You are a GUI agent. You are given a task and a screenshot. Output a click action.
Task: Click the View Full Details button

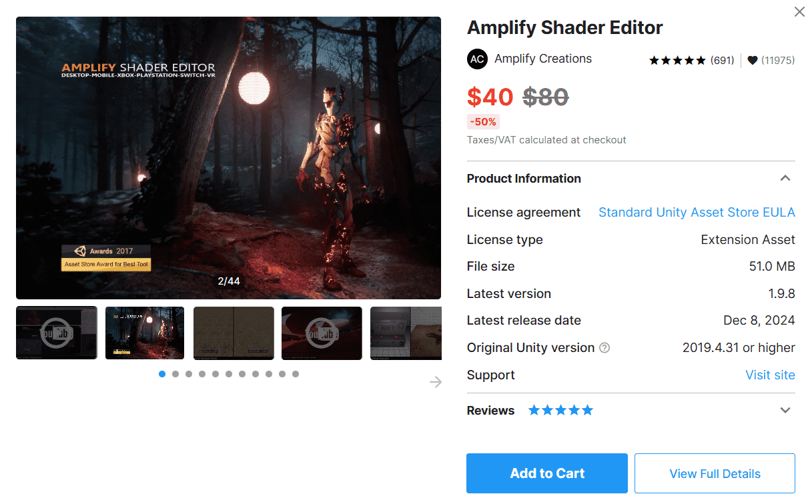point(715,473)
